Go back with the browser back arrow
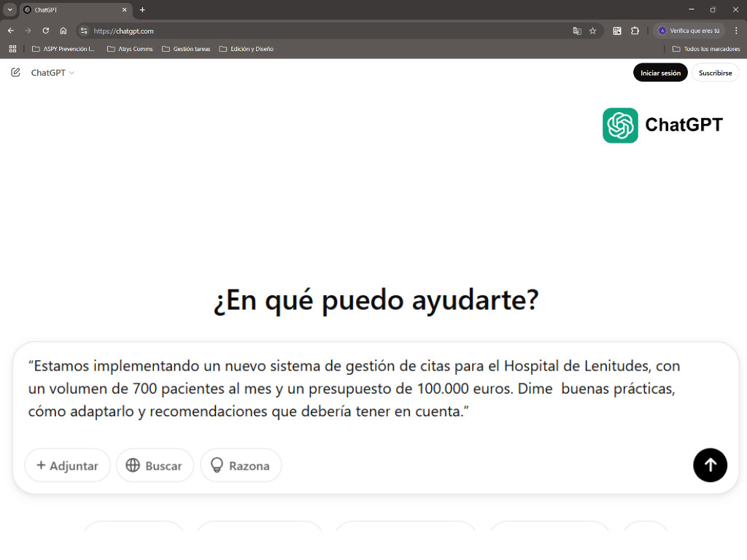 tap(11, 31)
